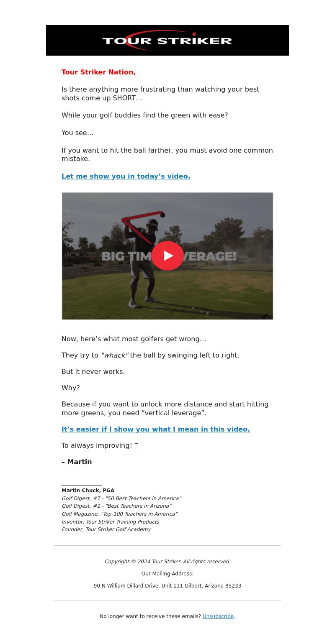Screen dimensions: 335x644
Task: Click the "– Martin" sign-off
Action: point(77,462)
